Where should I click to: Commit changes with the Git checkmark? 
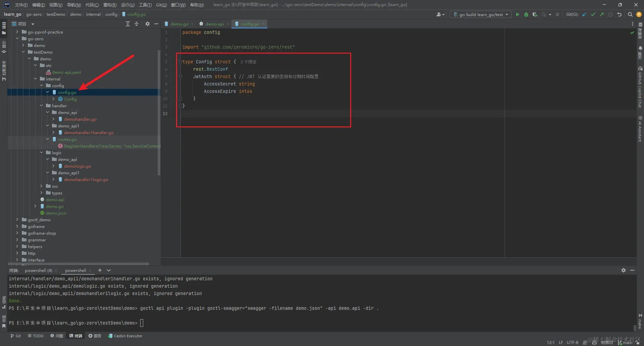tap(593, 14)
